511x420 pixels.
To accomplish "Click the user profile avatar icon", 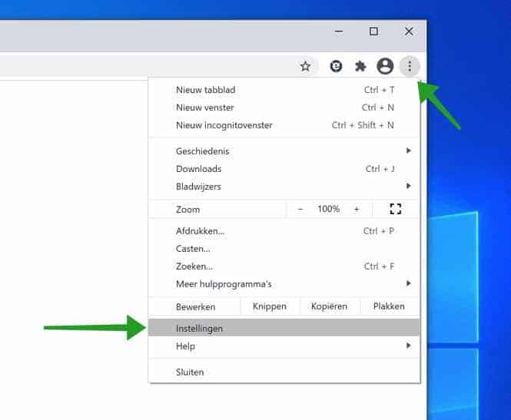I will 385,66.
